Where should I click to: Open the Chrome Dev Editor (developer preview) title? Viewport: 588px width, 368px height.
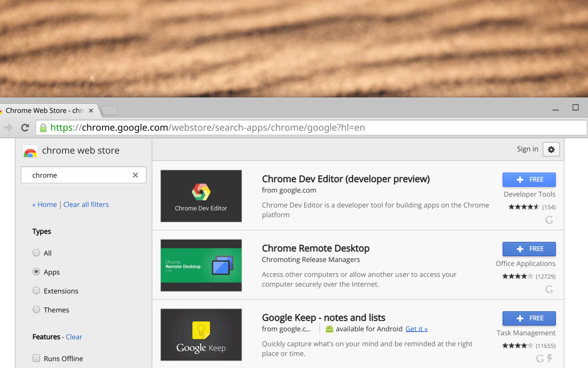pyautogui.click(x=346, y=179)
